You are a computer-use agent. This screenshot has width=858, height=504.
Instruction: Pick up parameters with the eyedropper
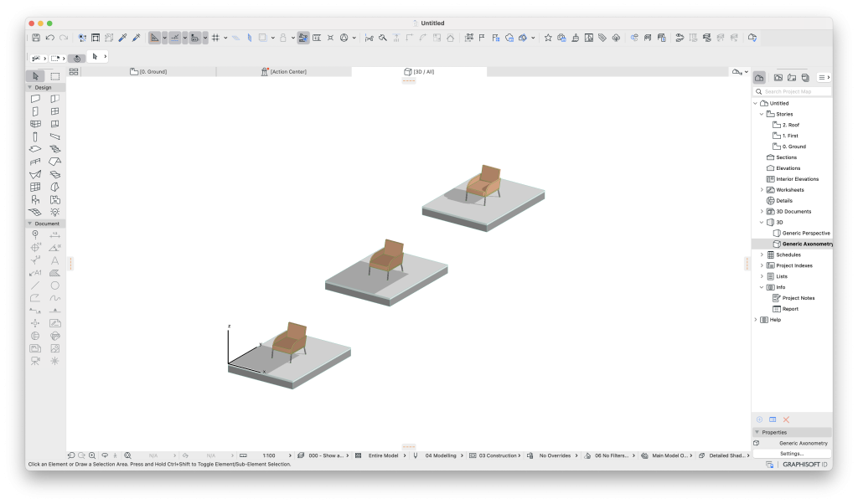(122, 38)
